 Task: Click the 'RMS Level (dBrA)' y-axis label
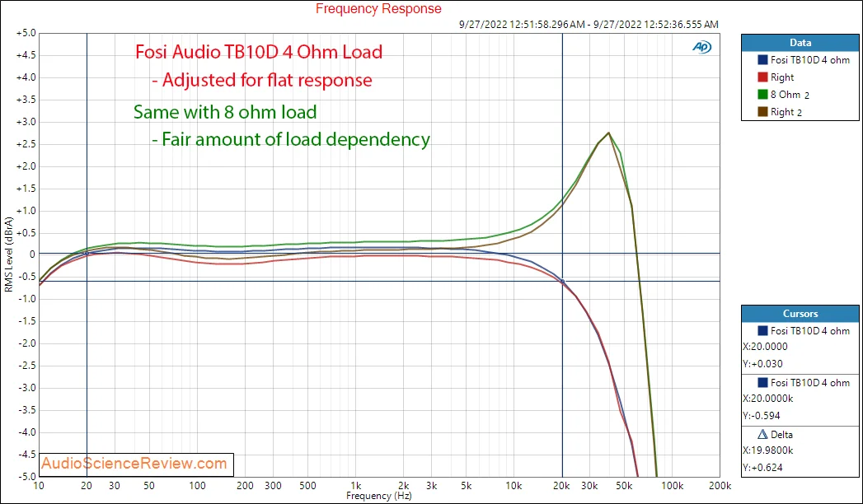point(8,254)
